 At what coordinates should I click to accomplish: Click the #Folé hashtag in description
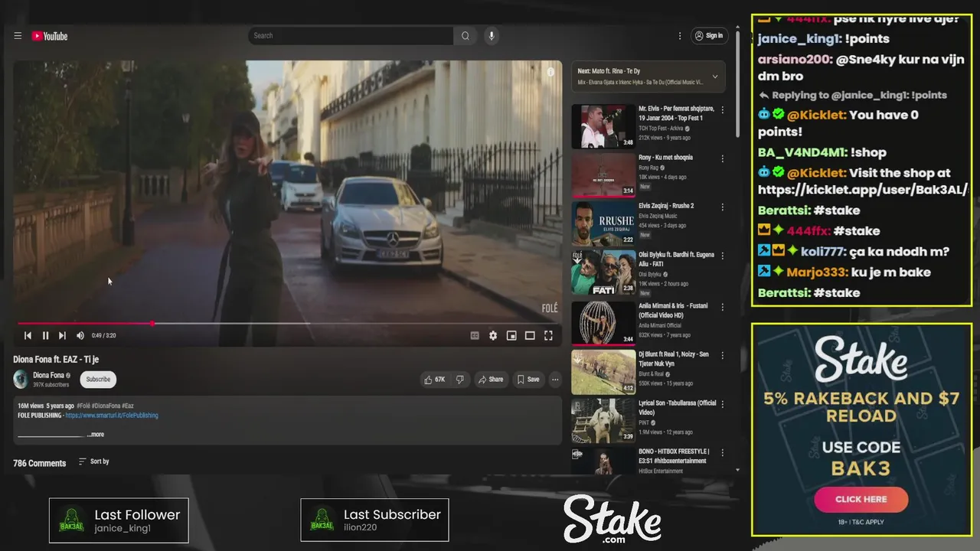pos(83,406)
